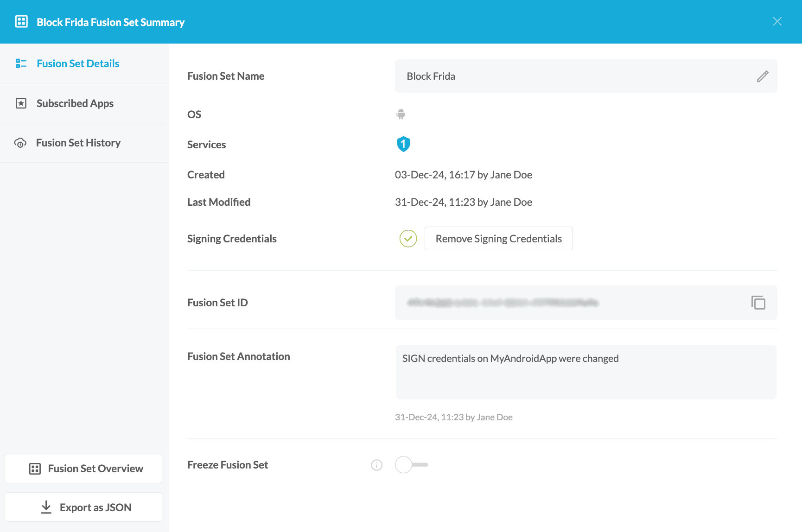802x532 pixels.
Task: Click the Services shield badge icon
Action: click(x=403, y=144)
